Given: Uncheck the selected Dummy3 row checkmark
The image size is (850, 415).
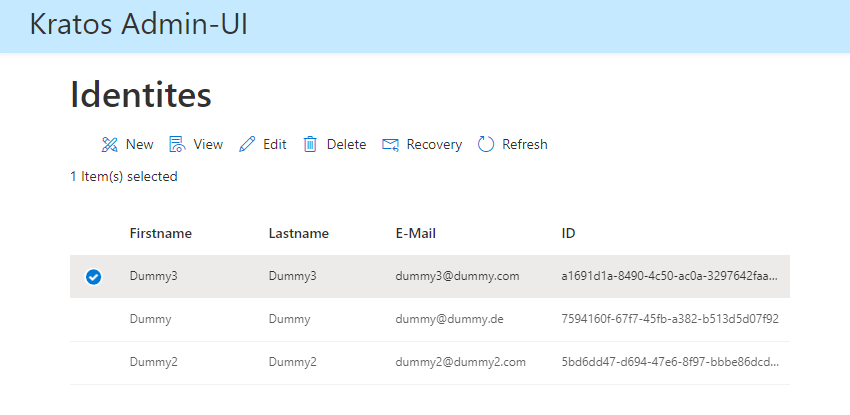Looking at the screenshot, I should 93,277.
